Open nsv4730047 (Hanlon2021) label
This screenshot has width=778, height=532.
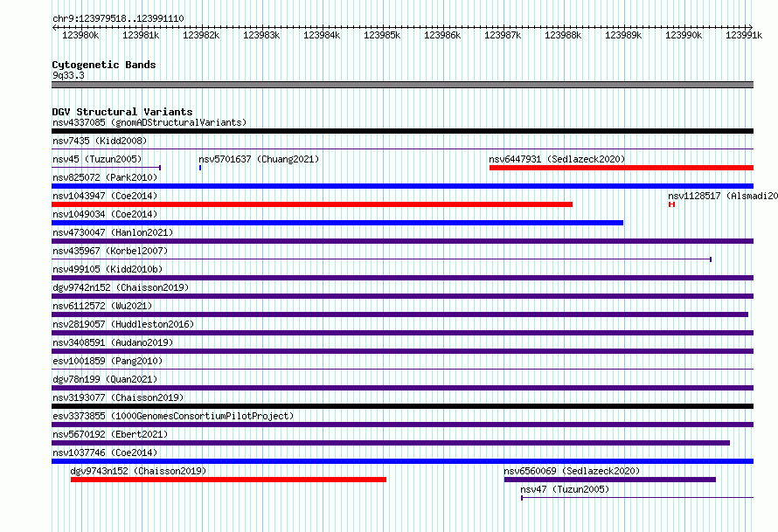(113, 232)
